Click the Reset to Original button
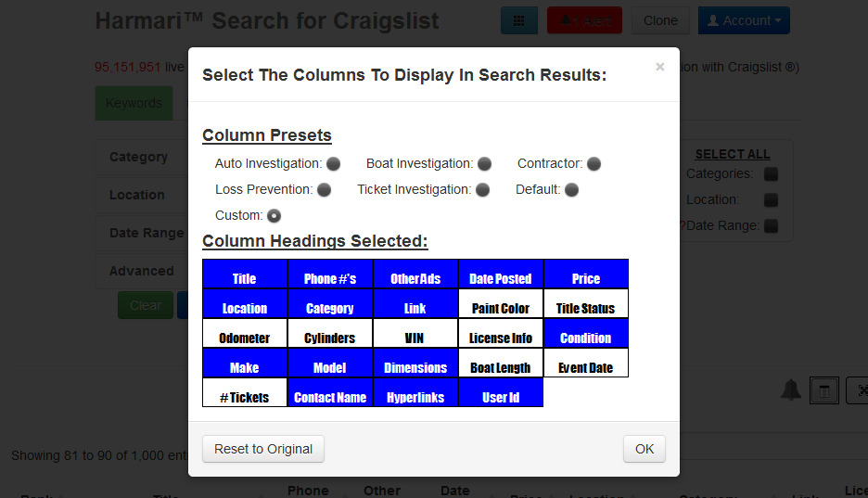 263,449
